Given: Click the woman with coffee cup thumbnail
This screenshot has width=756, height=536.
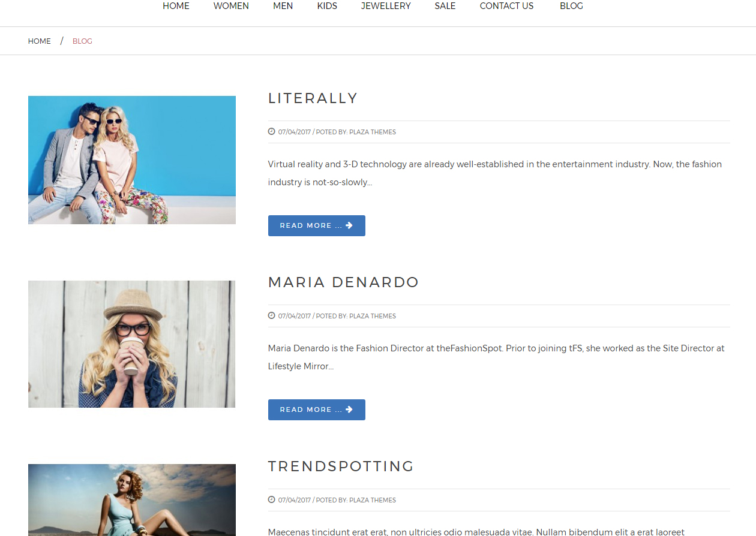Looking at the screenshot, I should click(131, 344).
